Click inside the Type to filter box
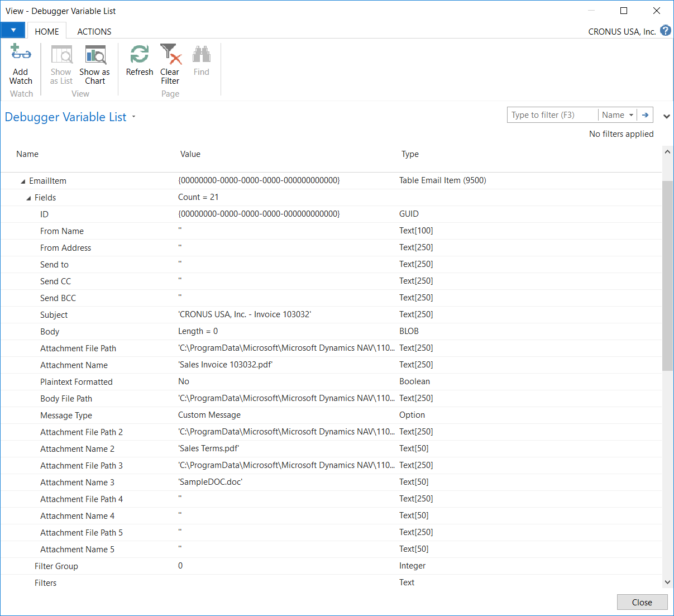This screenshot has width=674, height=616. pyautogui.click(x=552, y=115)
